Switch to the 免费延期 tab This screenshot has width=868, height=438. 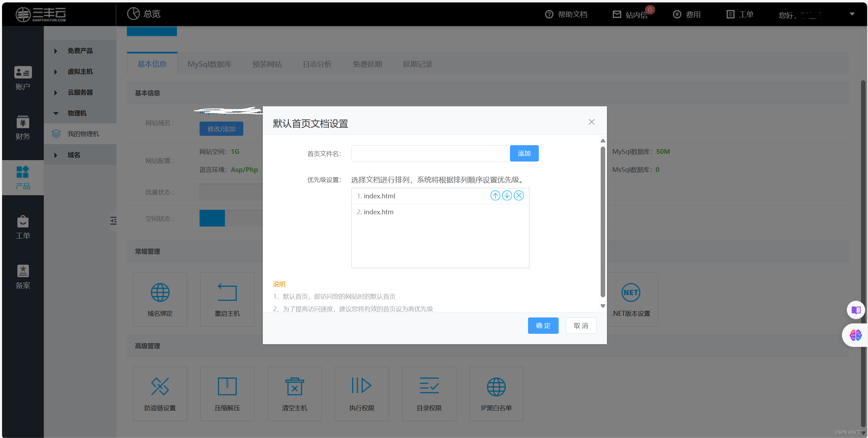click(x=367, y=64)
